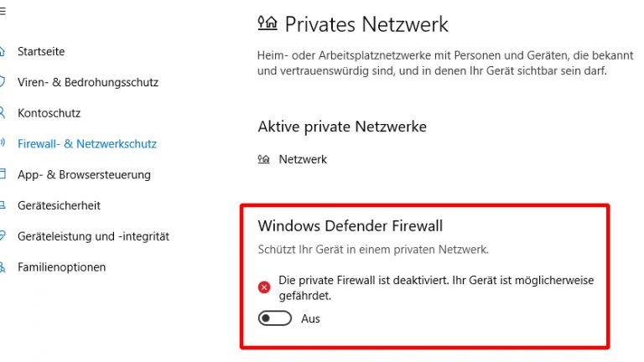
Task: Open App- & Browsersteuerung in the sidebar
Action: point(84,175)
